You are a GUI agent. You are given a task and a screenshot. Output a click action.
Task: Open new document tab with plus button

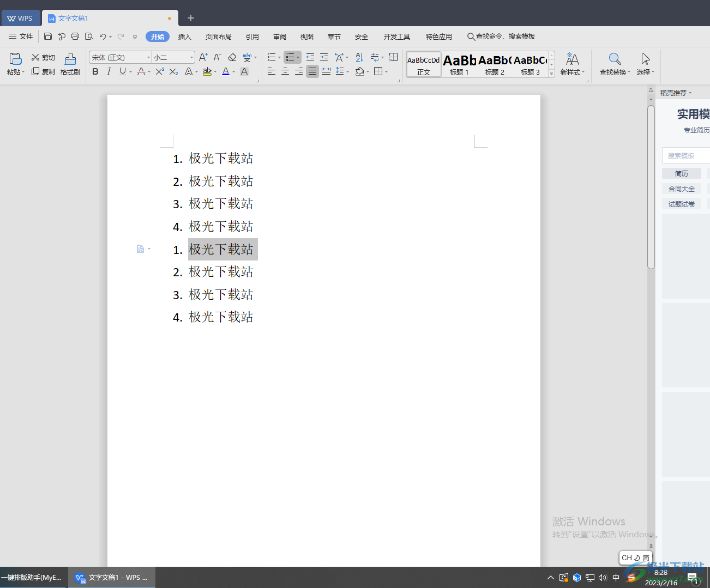click(x=191, y=18)
